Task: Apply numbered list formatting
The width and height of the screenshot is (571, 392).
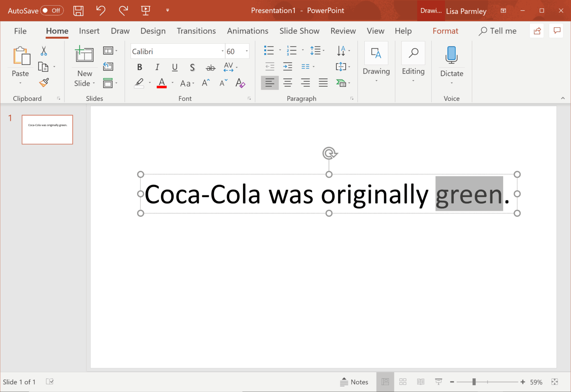Action: pos(292,50)
